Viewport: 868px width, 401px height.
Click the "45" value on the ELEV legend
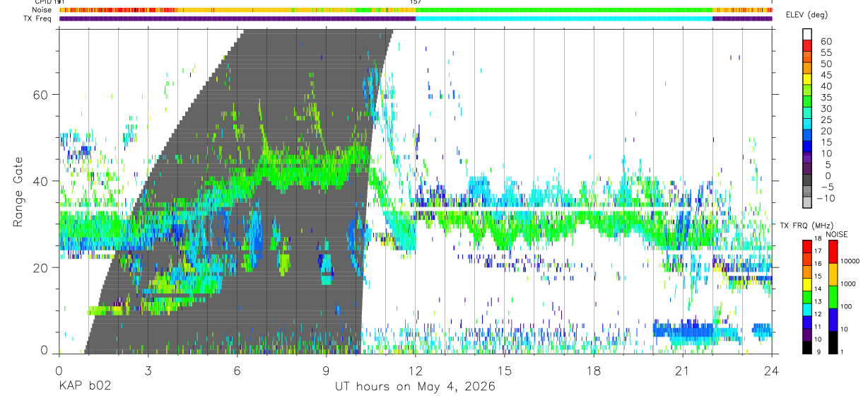point(826,75)
